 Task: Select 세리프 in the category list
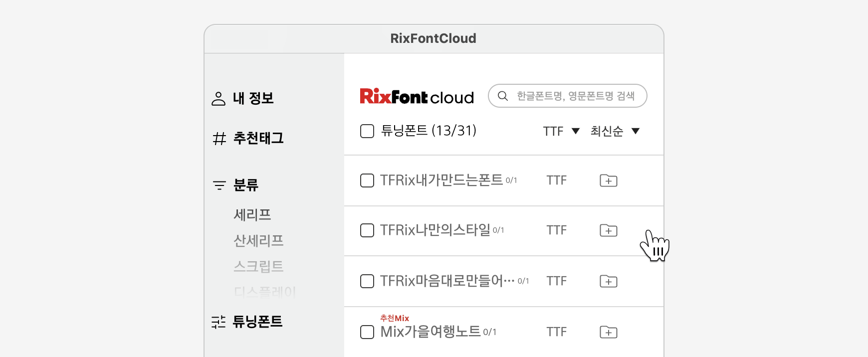point(252,215)
